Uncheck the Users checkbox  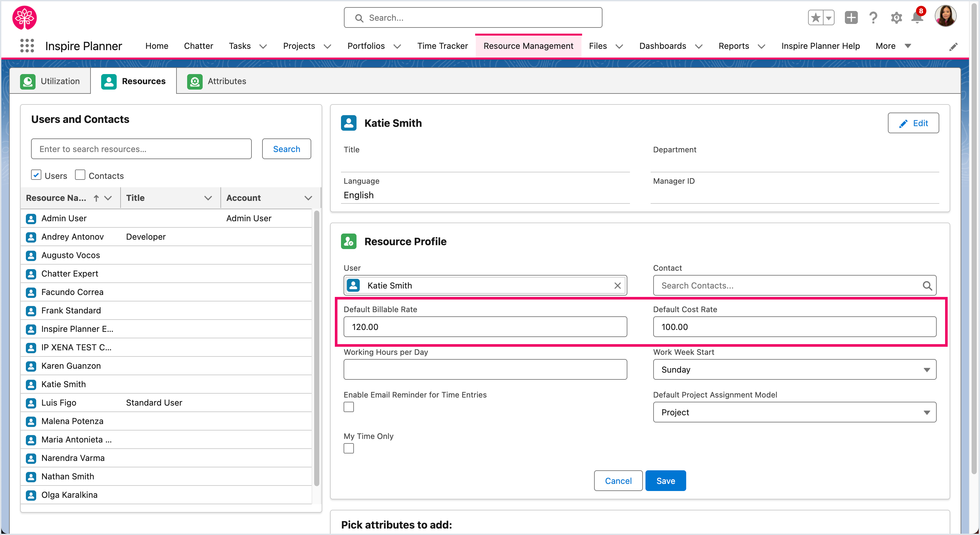(x=36, y=175)
